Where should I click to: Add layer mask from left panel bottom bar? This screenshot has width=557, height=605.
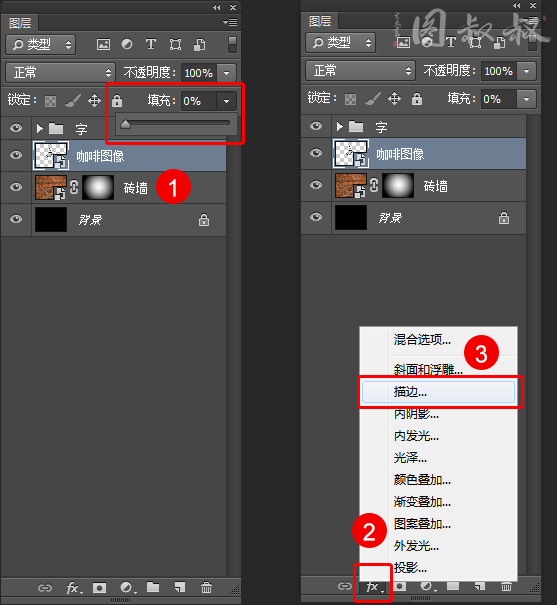[x=99, y=588]
